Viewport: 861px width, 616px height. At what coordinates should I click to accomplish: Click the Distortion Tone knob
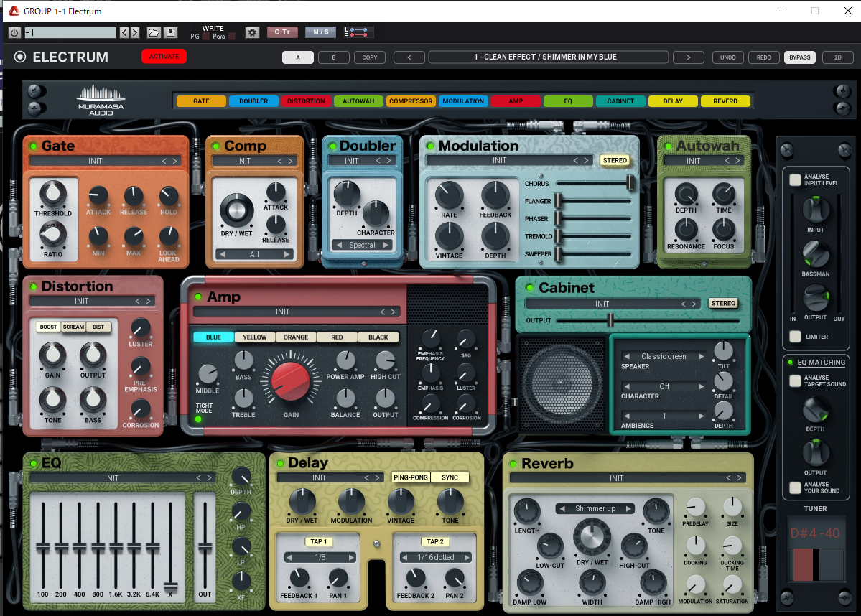tap(52, 400)
